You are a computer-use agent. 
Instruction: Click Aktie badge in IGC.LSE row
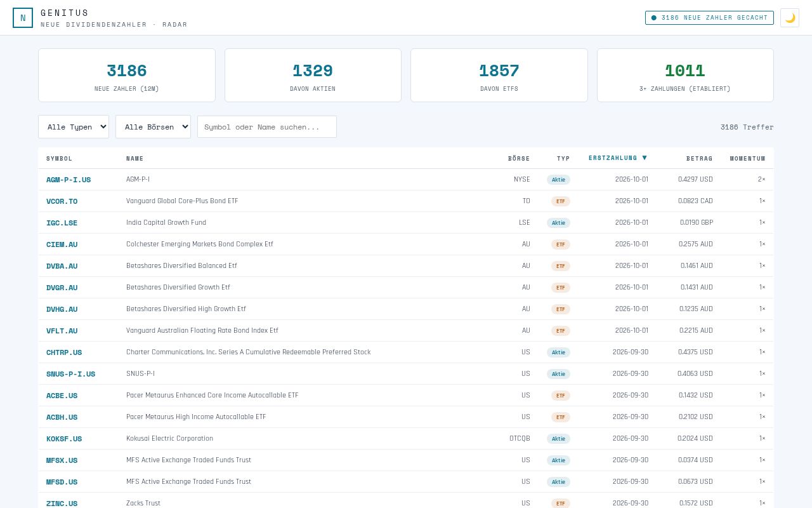point(558,223)
